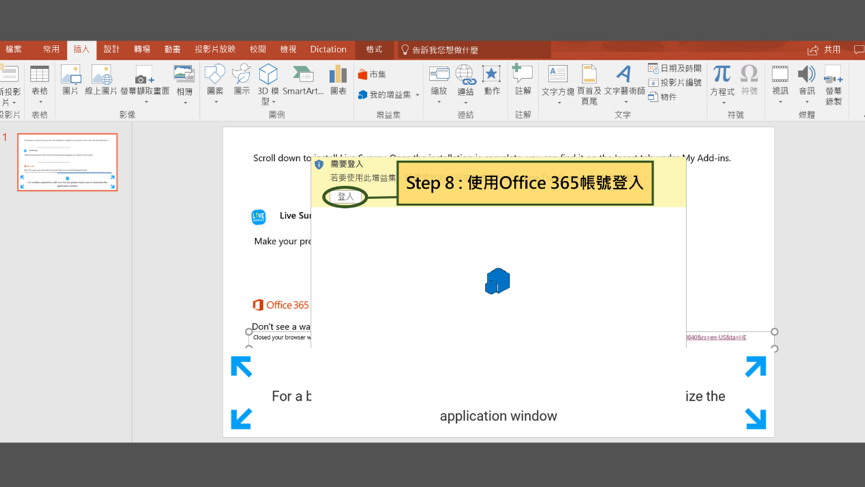Switch to the Review (校閱) tab
Screen dimensions: 865x487
[258, 49]
